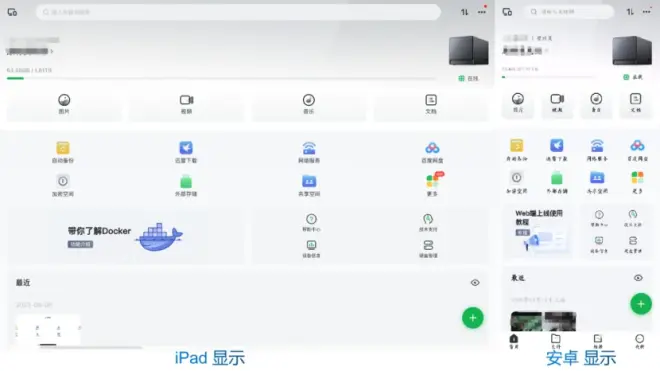Open Network Services (网络服务) in iPad view
660x371 pixels.
tap(309, 152)
